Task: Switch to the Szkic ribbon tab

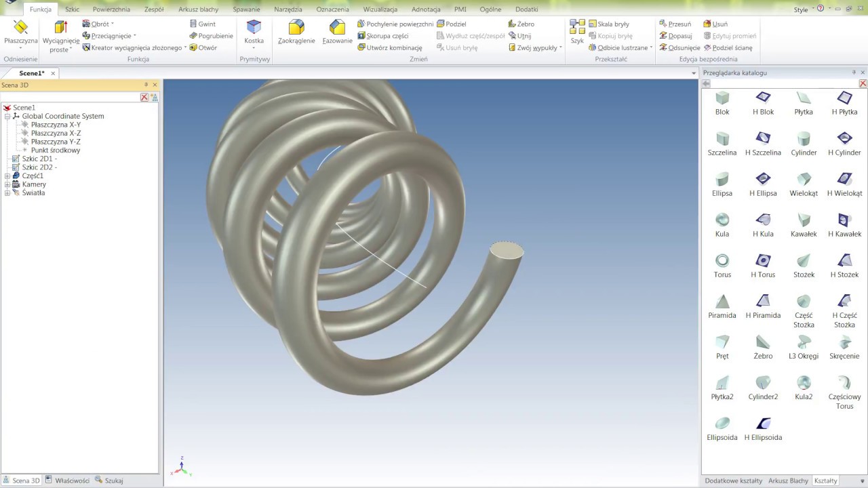Action: (72, 9)
